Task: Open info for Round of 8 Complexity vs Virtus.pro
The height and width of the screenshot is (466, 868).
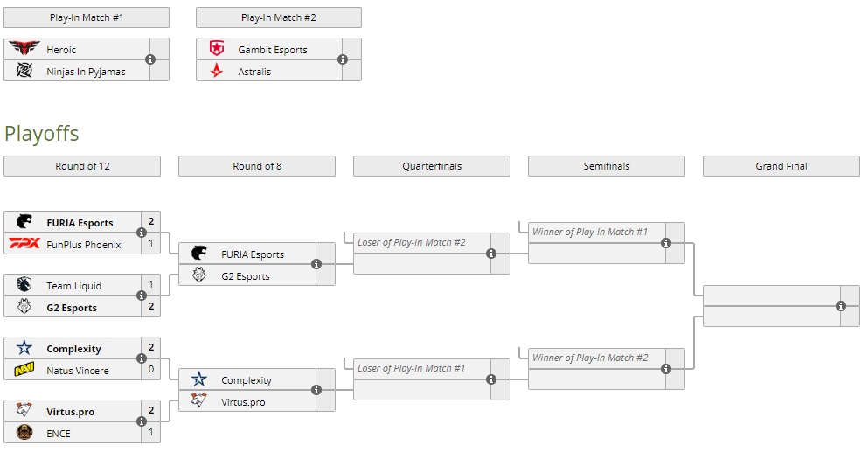Action: click(x=316, y=390)
